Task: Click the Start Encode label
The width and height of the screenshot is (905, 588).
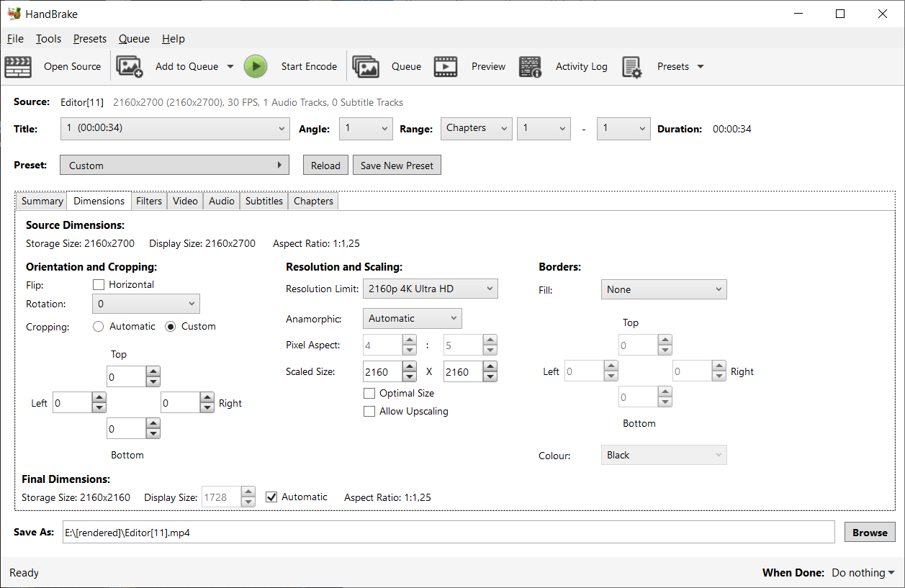Action: tap(309, 66)
